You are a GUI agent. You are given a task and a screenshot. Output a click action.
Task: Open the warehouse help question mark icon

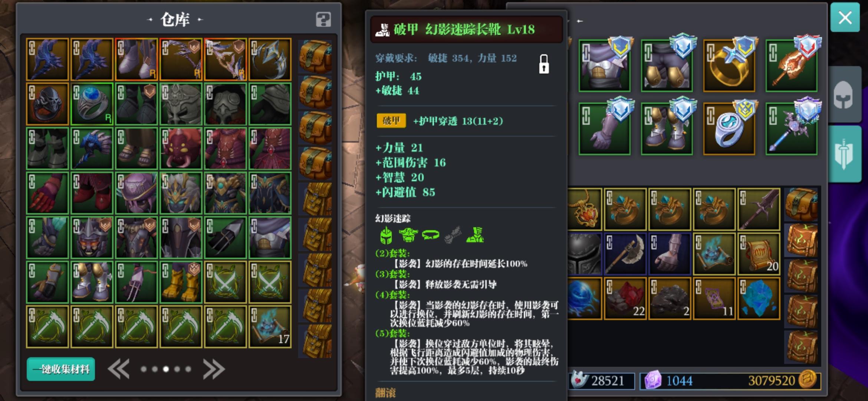click(323, 19)
